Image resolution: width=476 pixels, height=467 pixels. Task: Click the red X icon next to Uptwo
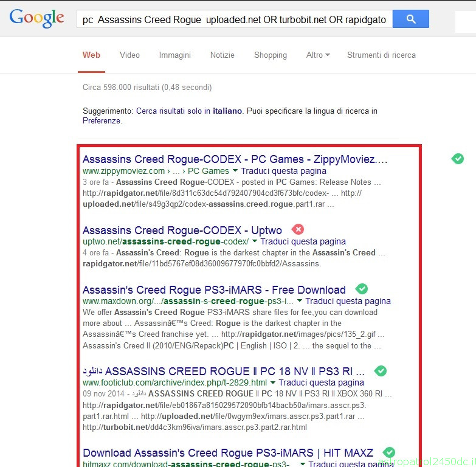pos(298,229)
